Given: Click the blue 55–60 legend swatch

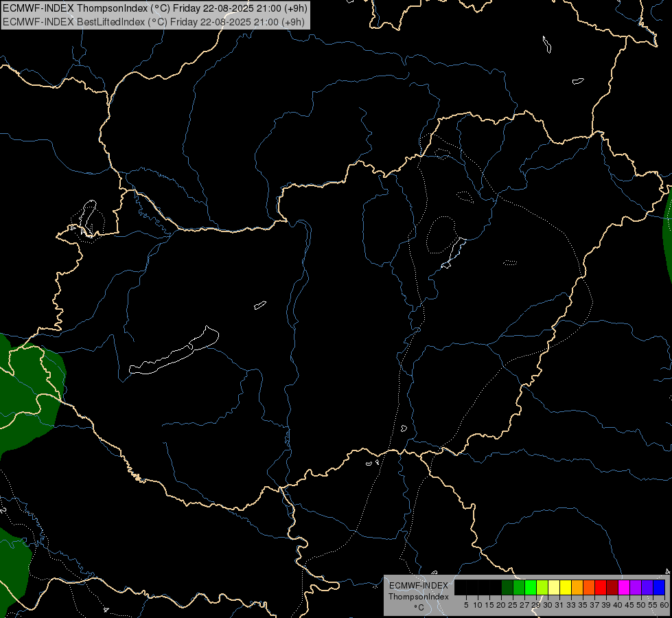Looking at the screenshot, I should click(659, 587).
